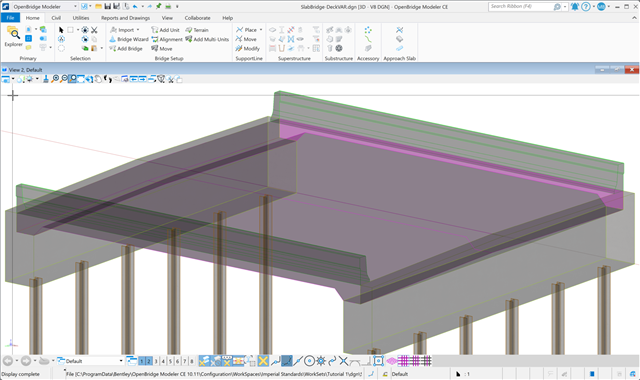Click the Modify SupportLine tool
640x380 pixels.
(x=247, y=49)
